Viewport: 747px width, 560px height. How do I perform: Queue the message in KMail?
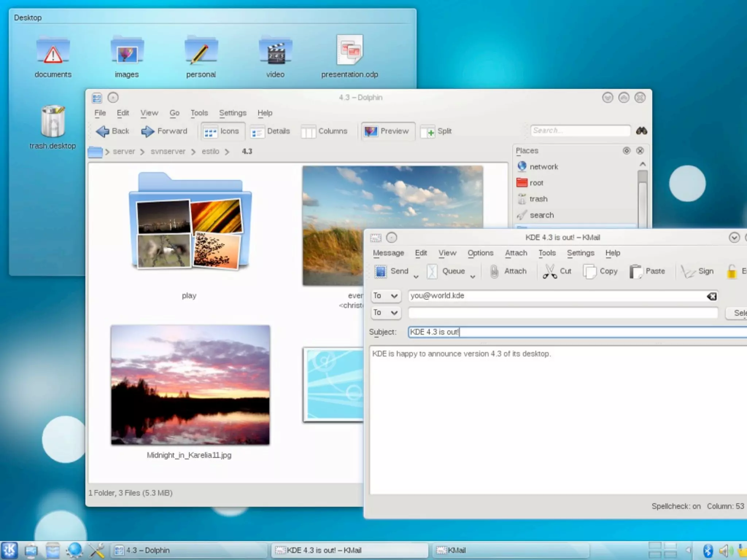click(x=446, y=271)
